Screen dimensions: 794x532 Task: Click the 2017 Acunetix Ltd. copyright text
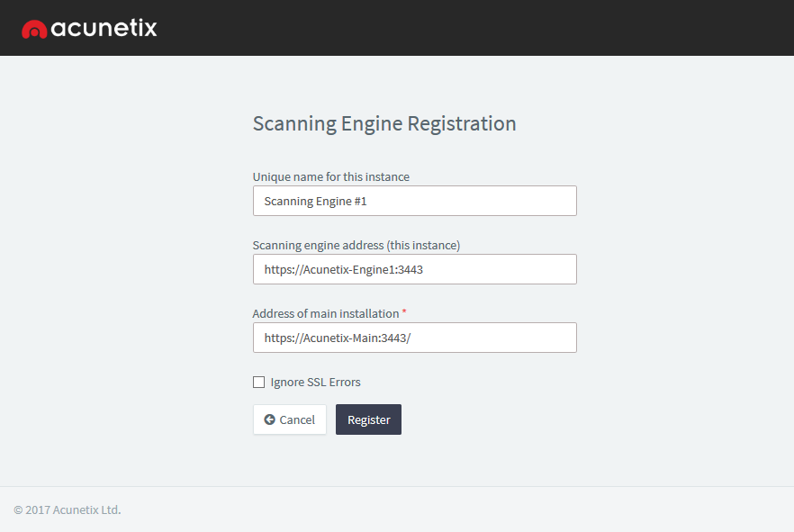[x=68, y=509]
